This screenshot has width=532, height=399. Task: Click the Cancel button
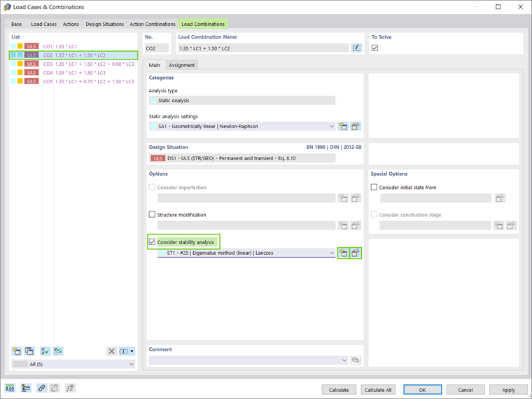pos(465,390)
